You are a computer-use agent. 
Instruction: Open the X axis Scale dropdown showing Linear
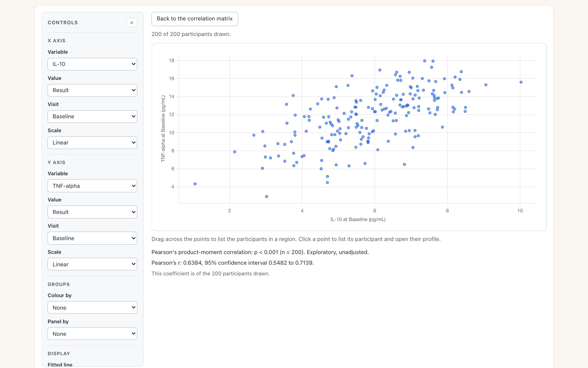[92, 143]
